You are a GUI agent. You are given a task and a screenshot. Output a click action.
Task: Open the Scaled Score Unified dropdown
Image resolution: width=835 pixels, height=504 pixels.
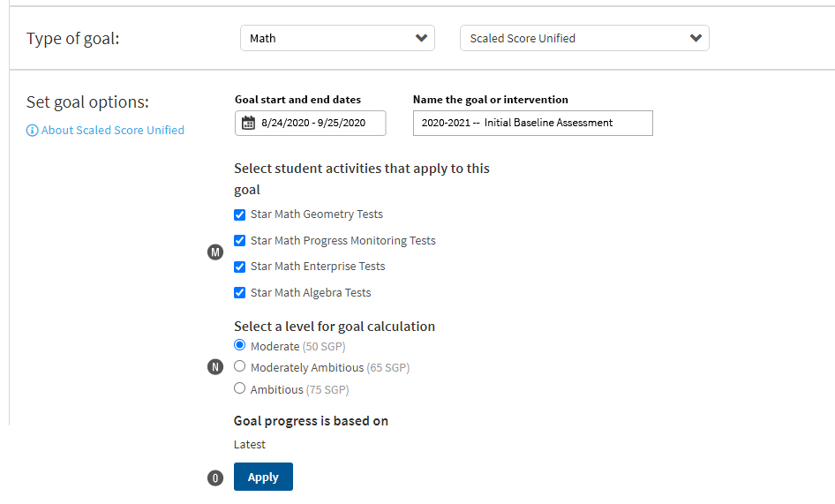(x=584, y=38)
